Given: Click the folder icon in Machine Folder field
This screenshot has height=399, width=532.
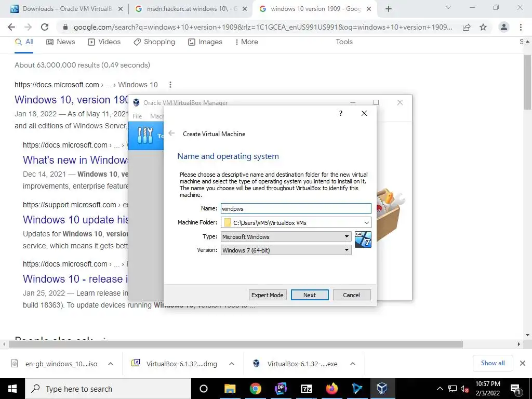Looking at the screenshot, I should pos(228,222).
